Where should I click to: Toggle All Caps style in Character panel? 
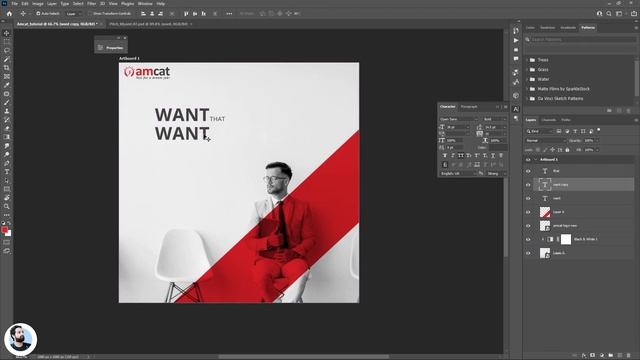pos(461,156)
